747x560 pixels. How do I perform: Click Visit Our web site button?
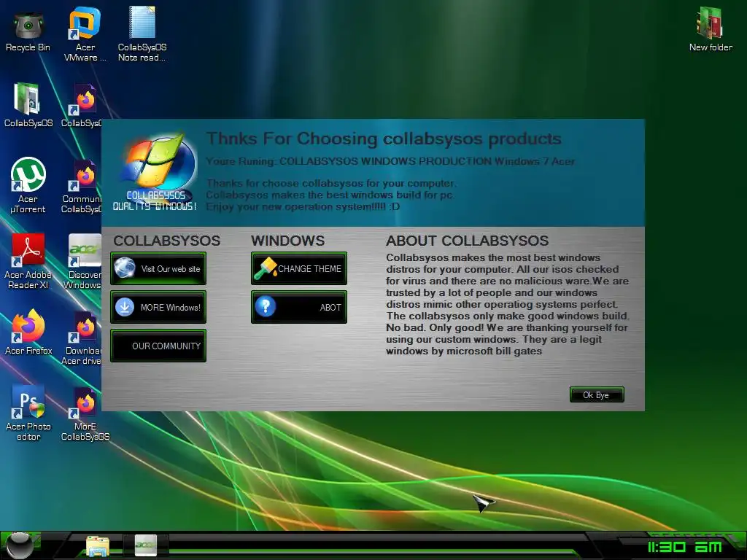click(x=158, y=268)
